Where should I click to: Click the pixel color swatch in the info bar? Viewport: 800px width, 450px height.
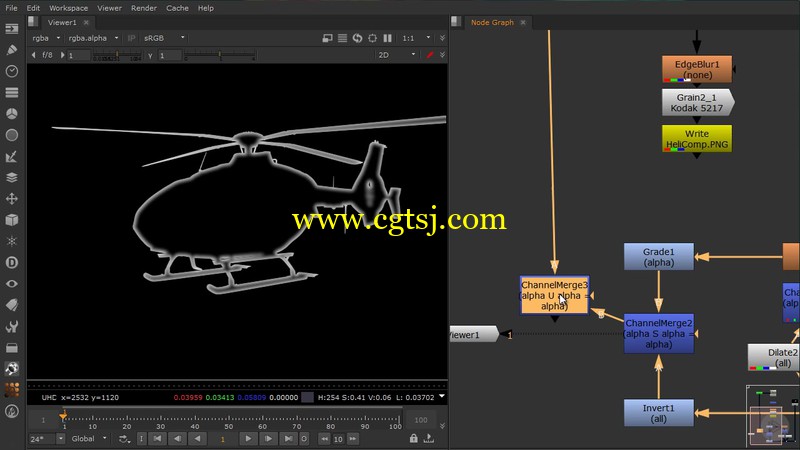point(307,397)
